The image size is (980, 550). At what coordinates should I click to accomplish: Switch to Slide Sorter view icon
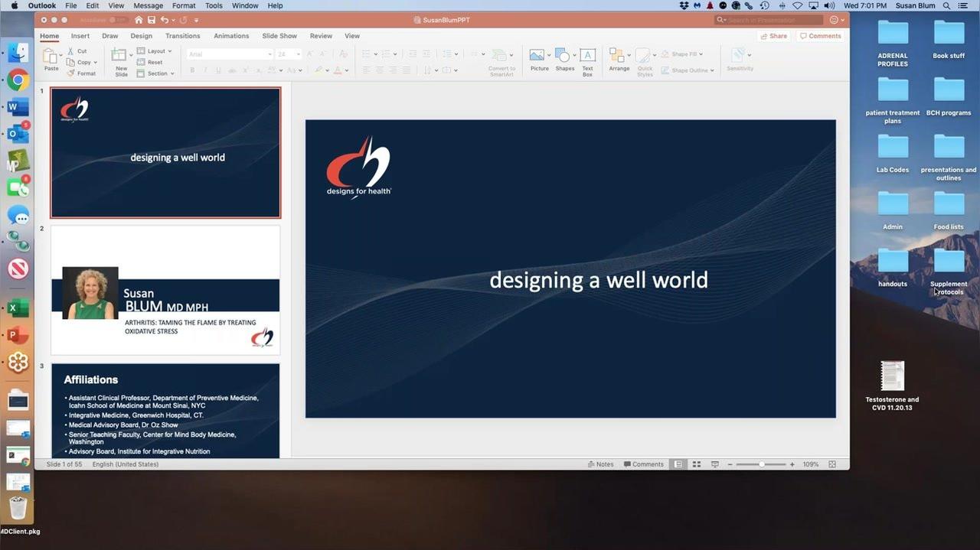(x=696, y=464)
